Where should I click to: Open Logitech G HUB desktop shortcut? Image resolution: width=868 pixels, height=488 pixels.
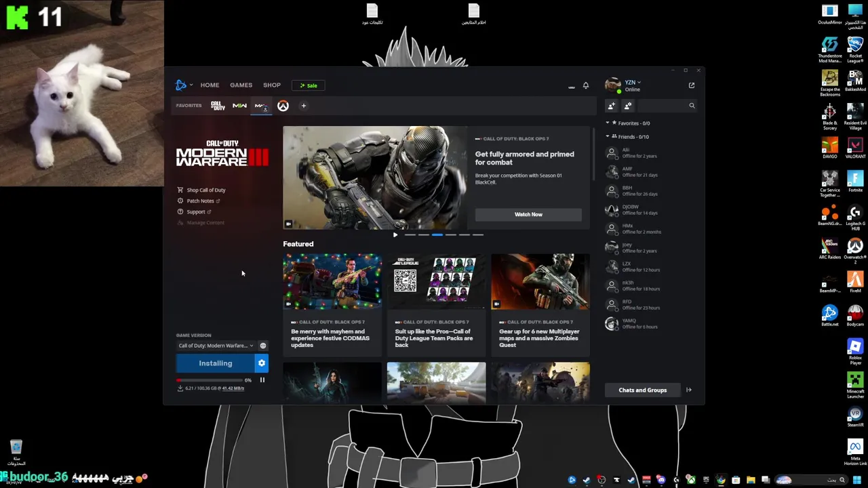(x=855, y=217)
